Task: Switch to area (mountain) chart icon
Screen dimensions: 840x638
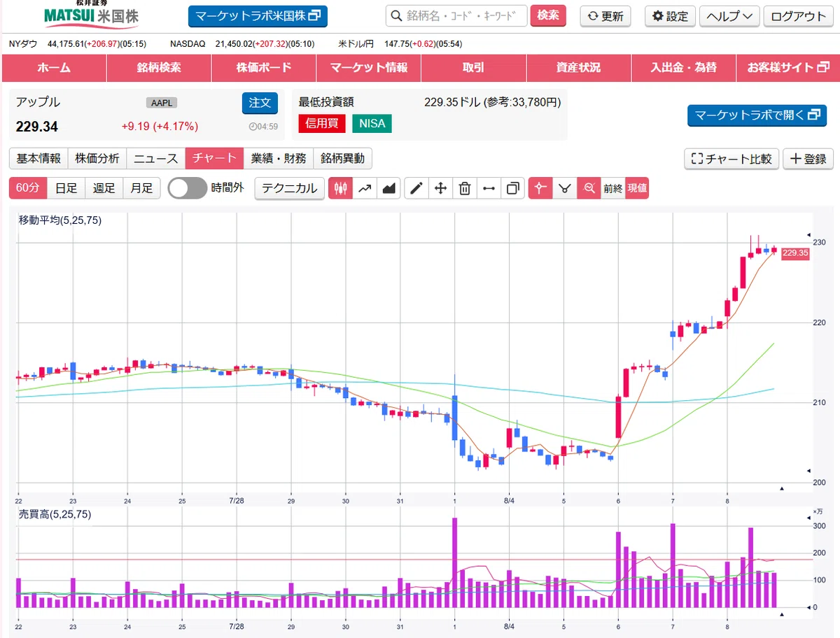Action: [x=389, y=188]
